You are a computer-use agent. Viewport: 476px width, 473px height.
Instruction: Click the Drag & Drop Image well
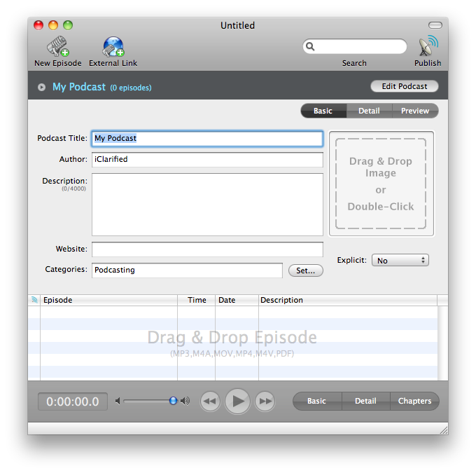381,184
